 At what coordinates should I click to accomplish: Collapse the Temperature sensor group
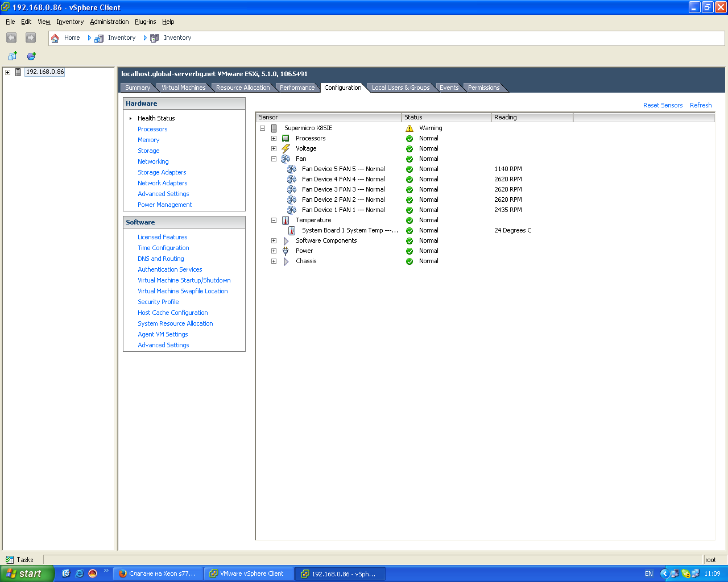point(274,221)
